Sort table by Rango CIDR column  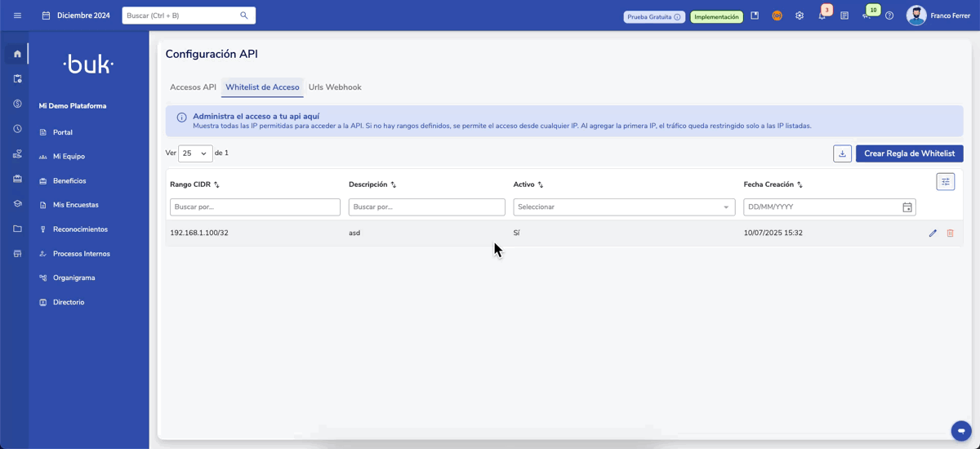click(x=216, y=185)
